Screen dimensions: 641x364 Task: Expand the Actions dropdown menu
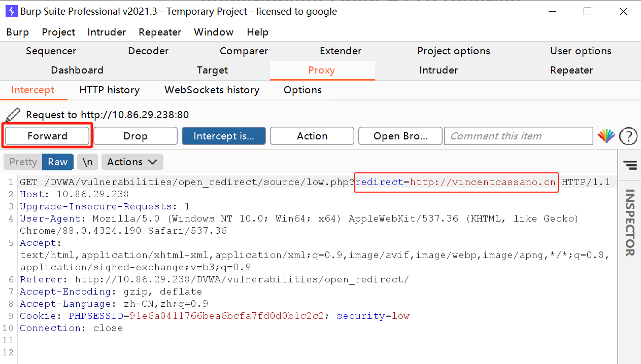click(132, 162)
